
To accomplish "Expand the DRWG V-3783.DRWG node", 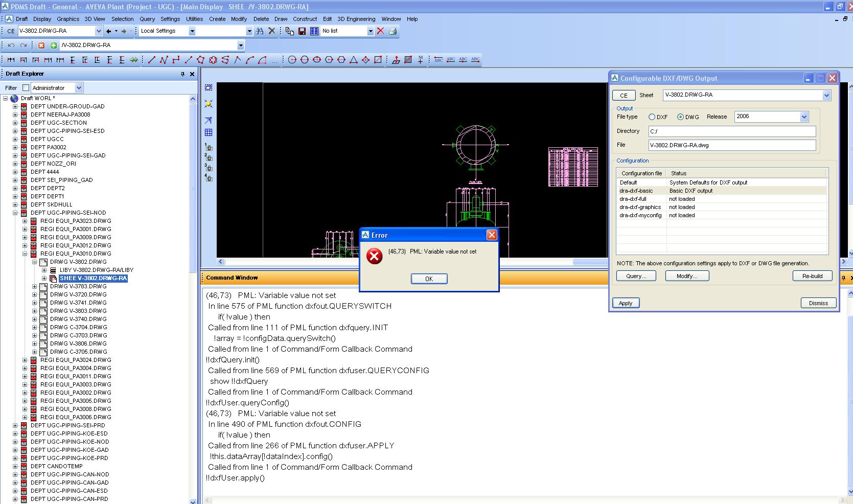I will tap(34, 287).
